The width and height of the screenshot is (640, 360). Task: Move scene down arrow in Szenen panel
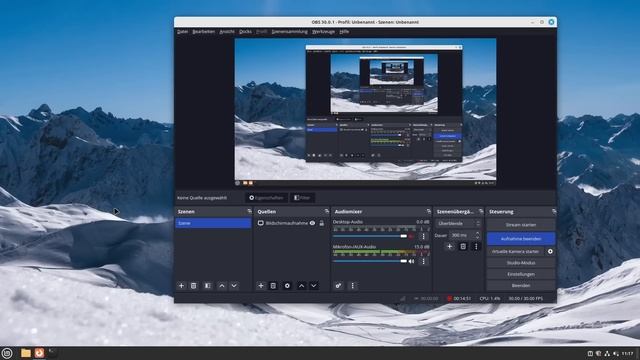pos(234,286)
